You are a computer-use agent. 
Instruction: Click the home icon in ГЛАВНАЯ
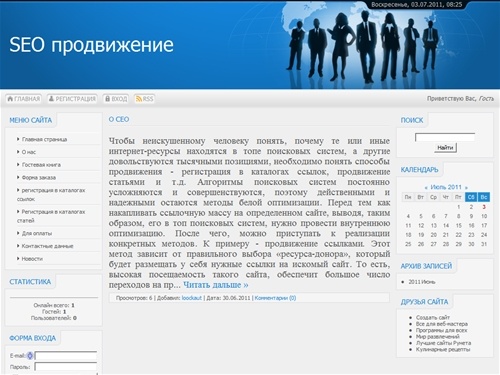(x=10, y=99)
